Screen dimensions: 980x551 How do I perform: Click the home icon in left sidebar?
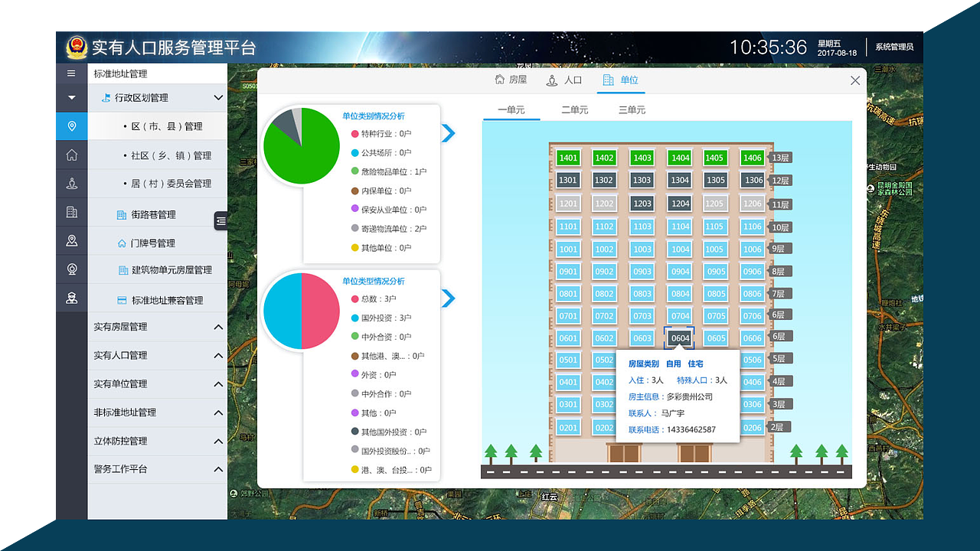click(x=70, y=155)
